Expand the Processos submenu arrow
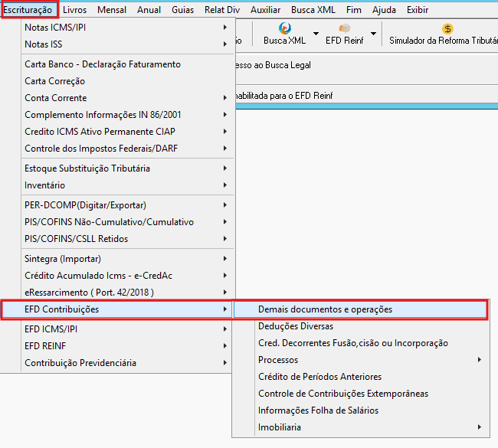 coord(480,360)
